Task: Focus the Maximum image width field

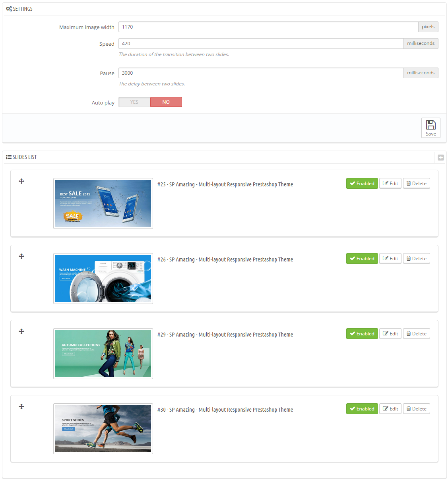Action: pos(268,27)
